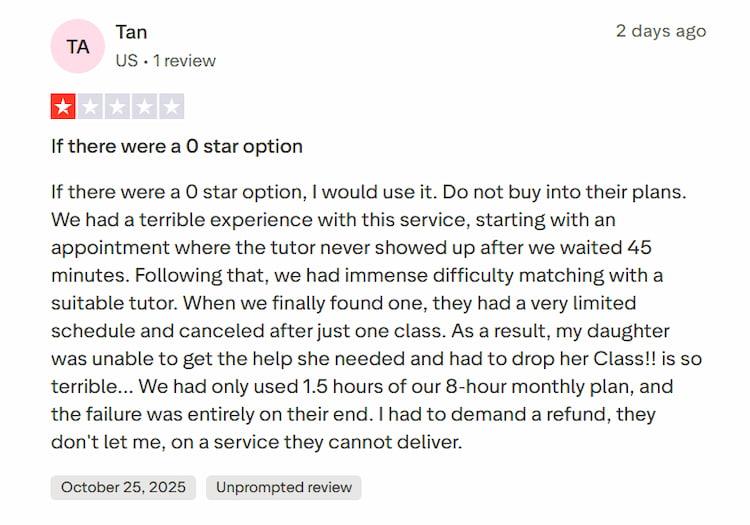750x525 pixels.
Task: Click the red filled first star
Action: coord(63,107)
